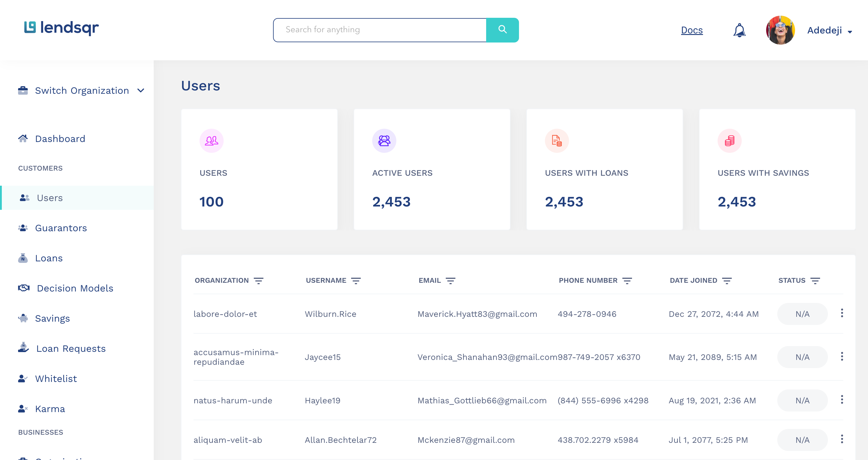Open the notifications bell

(x=739, y=30)
